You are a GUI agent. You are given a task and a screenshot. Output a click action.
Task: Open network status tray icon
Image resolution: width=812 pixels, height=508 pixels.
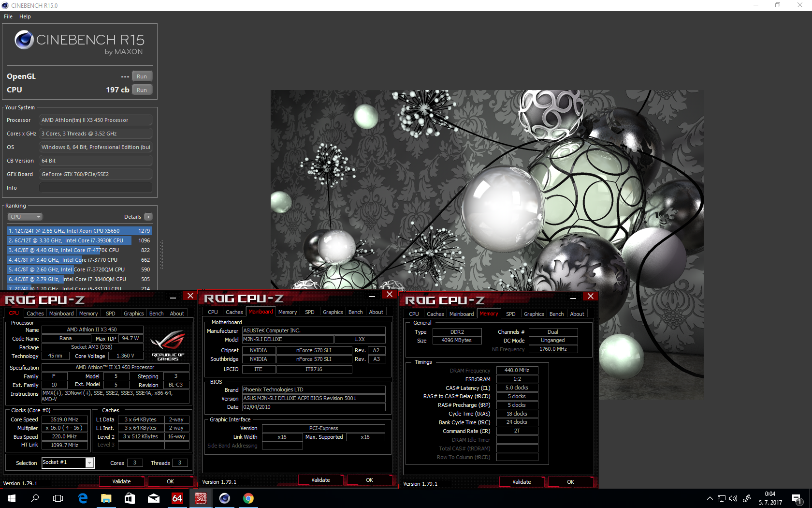click(722, 498)
